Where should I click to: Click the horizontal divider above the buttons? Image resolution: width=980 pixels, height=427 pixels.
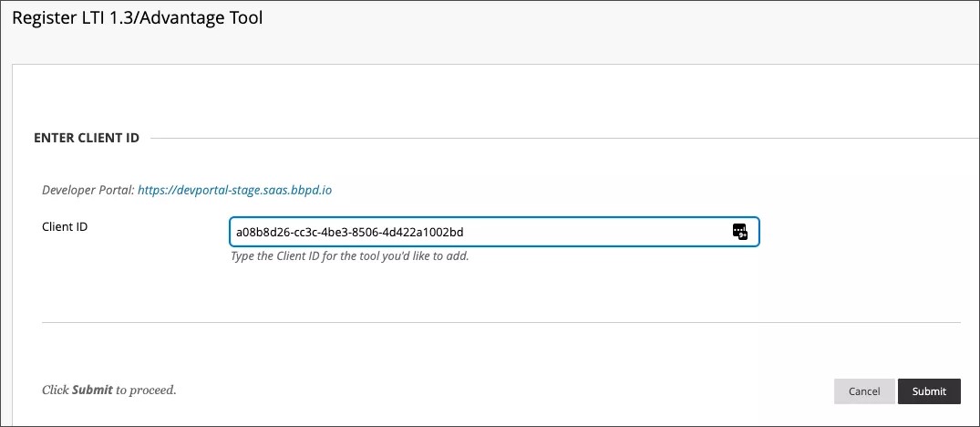[500, 322]
